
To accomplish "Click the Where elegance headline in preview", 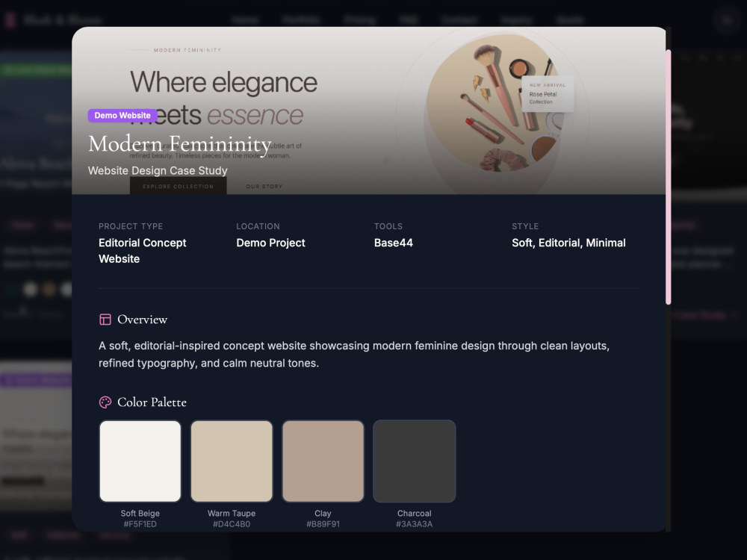I will 223,82.
